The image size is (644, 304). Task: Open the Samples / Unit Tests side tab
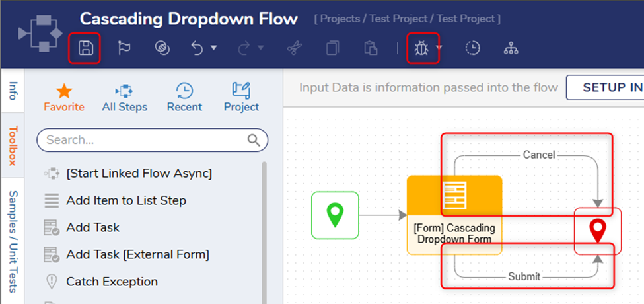12,241
